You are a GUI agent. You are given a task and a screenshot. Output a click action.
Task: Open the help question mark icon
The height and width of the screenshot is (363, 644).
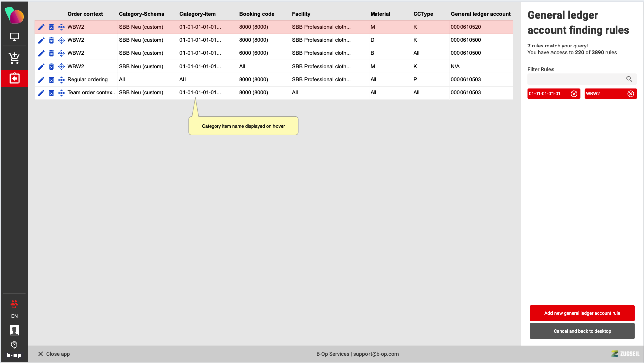(14, 344)
